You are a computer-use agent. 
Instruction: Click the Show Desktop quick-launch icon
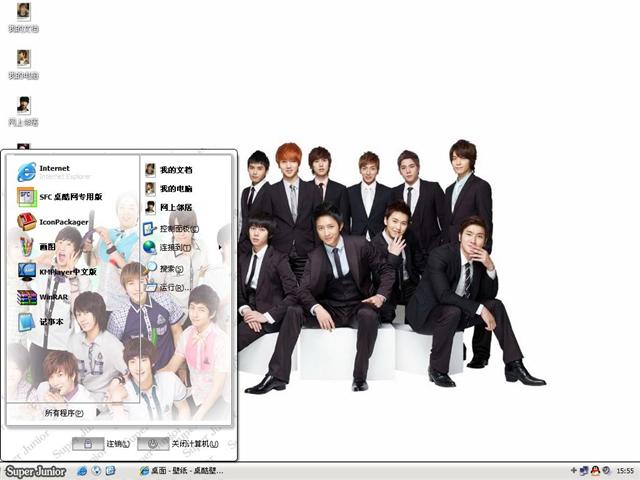click(110, 471)
